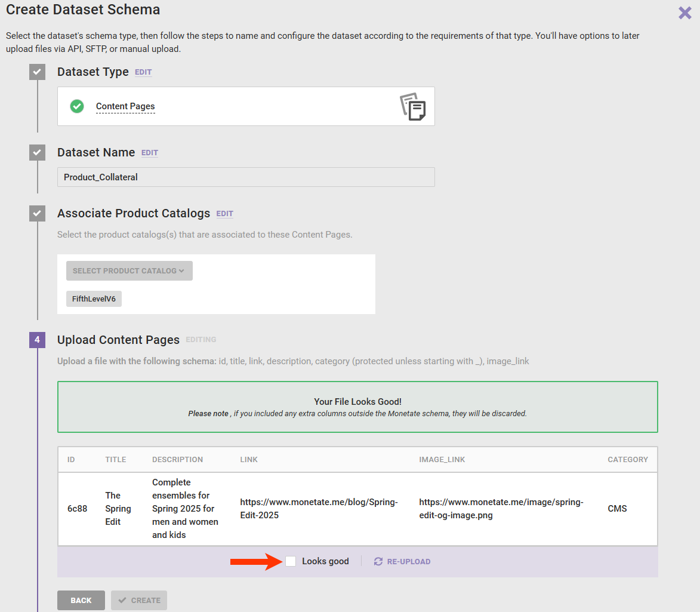Open the Select Product Catalog dropdown
This screenshot has width=700, height=612.
(129, 271)
